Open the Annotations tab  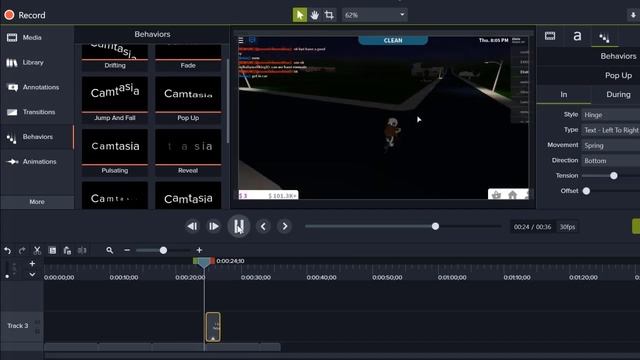click(x=37, y=87)
